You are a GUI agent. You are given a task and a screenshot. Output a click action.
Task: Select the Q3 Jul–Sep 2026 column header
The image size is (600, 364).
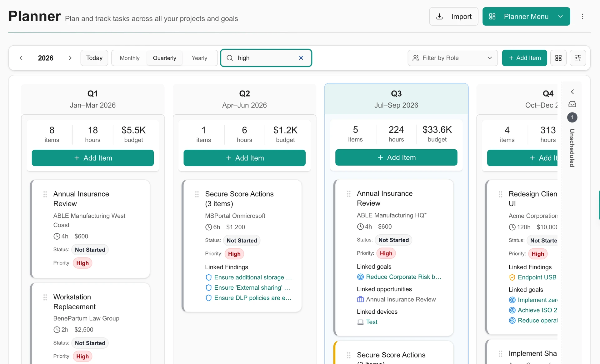tap(396, 99)
